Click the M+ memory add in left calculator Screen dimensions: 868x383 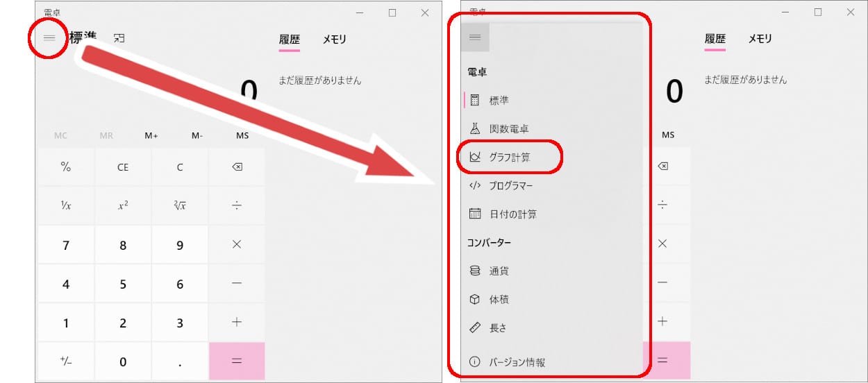(151, 135)
